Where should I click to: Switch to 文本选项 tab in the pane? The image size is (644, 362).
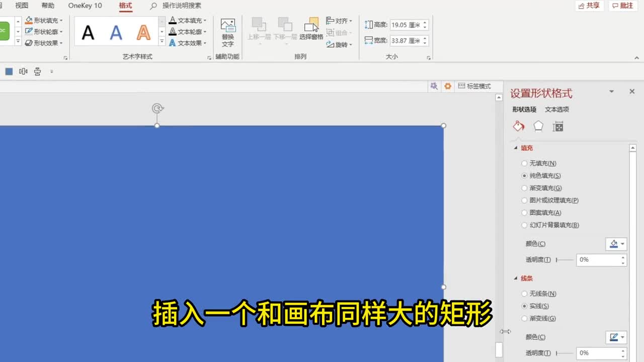pos(556,110)
